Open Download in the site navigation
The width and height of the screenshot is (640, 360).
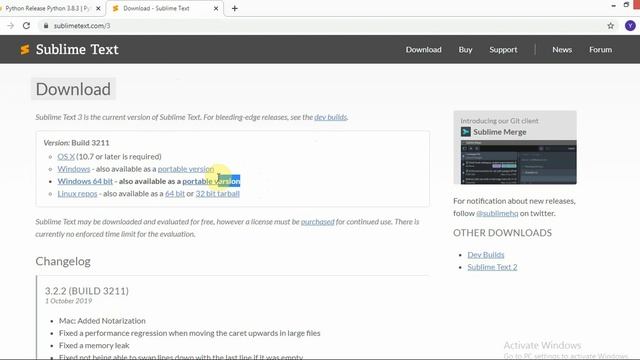[424, 49]
